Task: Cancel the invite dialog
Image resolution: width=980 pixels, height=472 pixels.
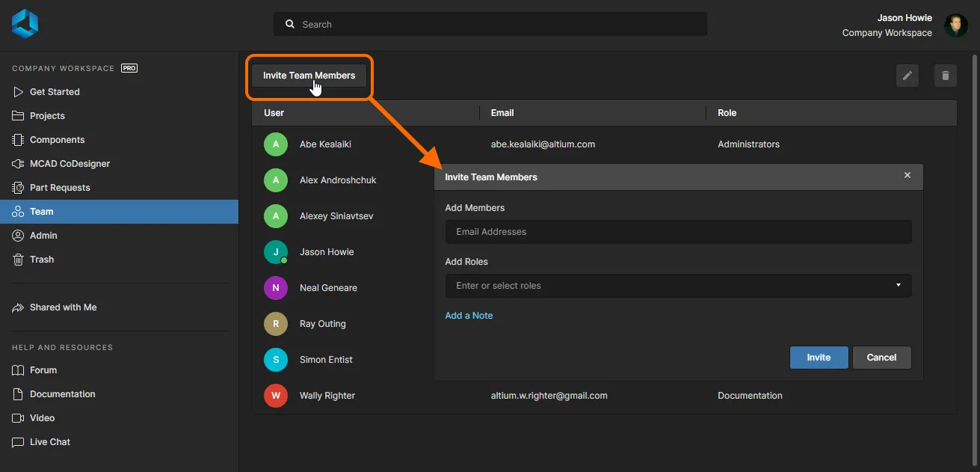Action: pyautogui.click(x=881, y=358)
